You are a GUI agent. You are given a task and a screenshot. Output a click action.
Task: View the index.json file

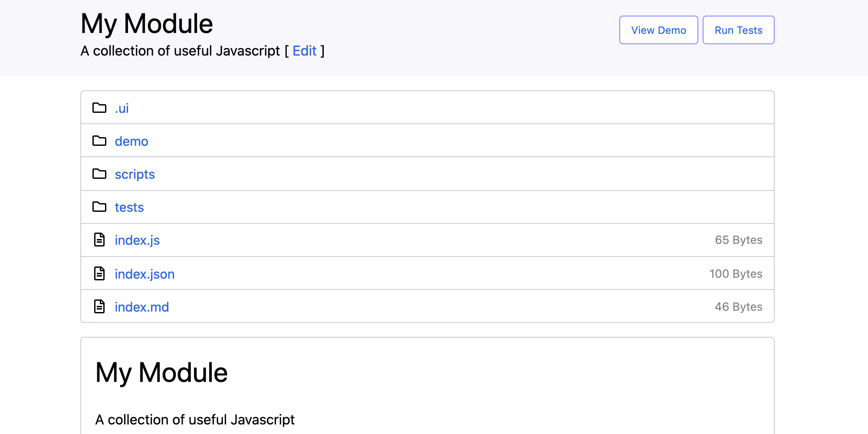[x=145, y=274]
